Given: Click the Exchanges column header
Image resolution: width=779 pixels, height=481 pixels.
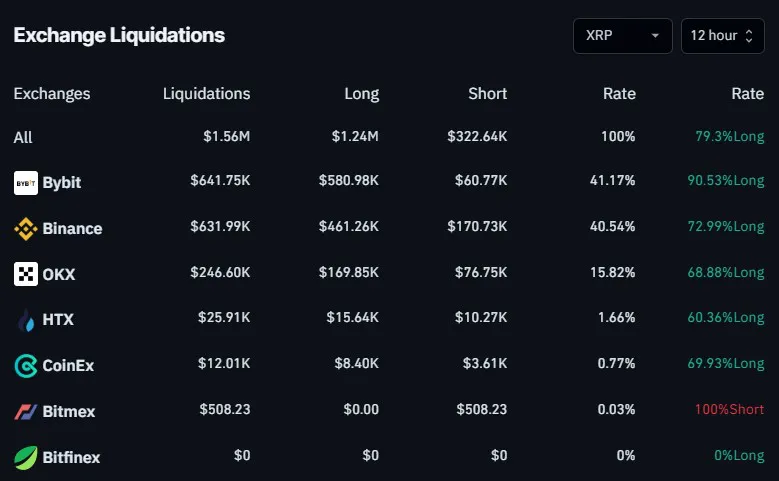Looking at the screenshot, I should point(52,94).
